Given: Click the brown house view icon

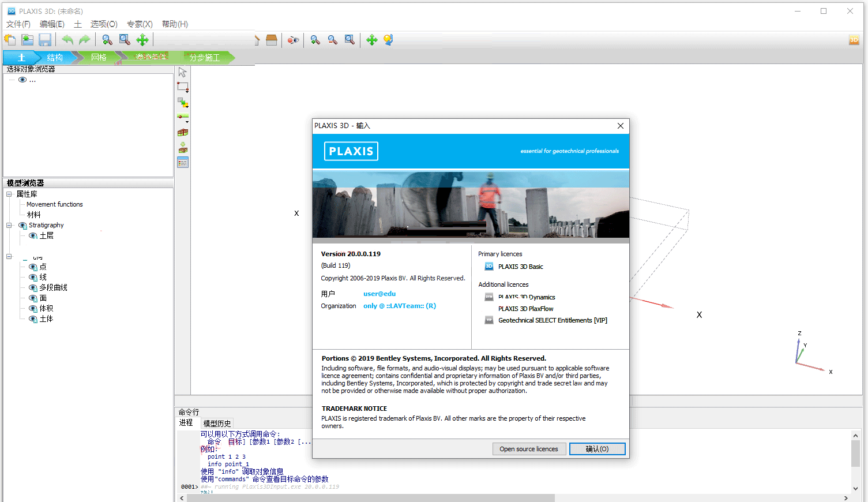Looking at the screenshot, I should [271, 40].
